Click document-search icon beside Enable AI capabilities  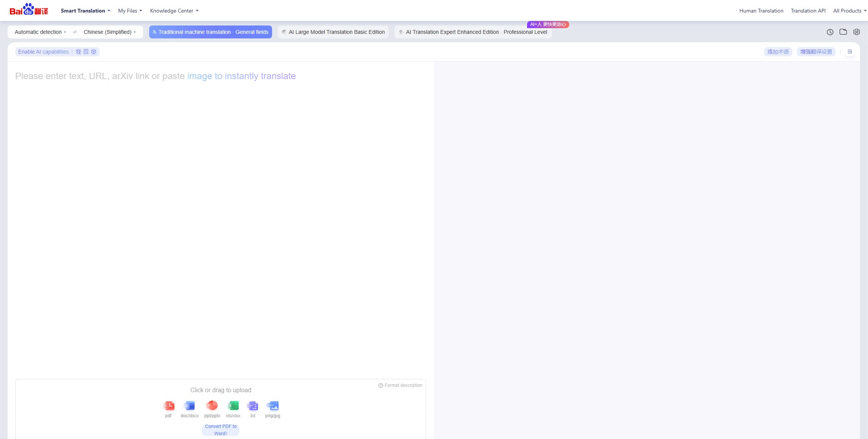(86, 52)
